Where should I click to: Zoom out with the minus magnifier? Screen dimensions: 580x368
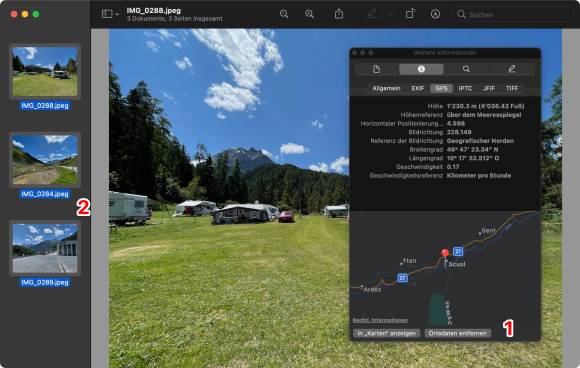(x=284, y=14)
